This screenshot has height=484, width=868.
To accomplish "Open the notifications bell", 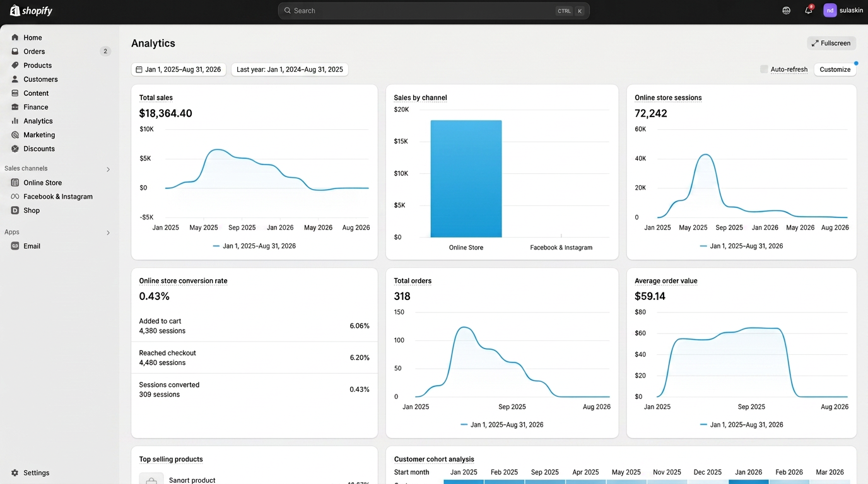I will (x=808, y=10).
